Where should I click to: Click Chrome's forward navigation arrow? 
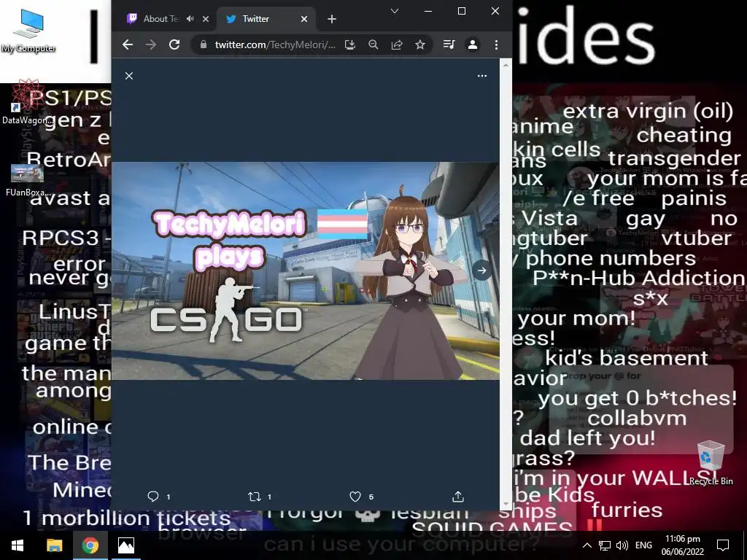(151, 44)
